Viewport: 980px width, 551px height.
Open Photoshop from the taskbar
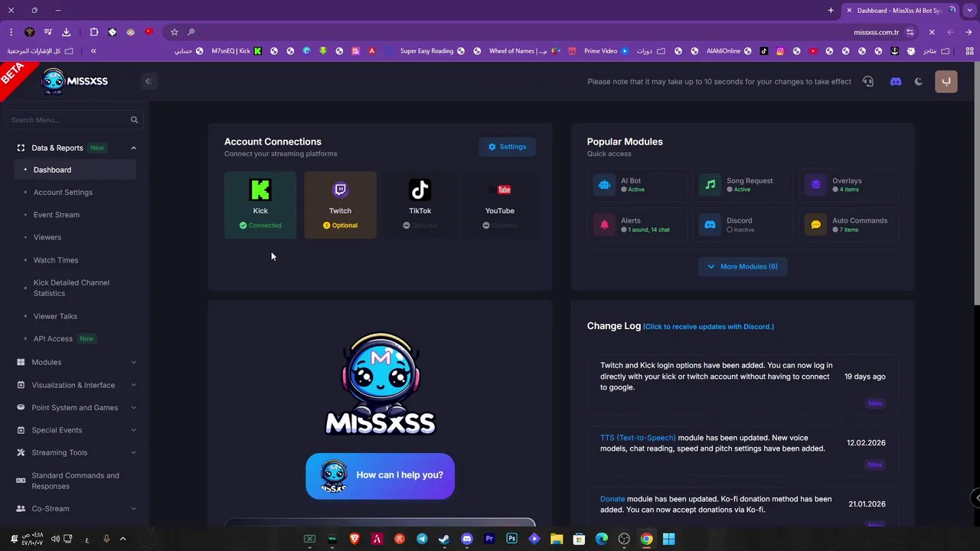point(511,539)
